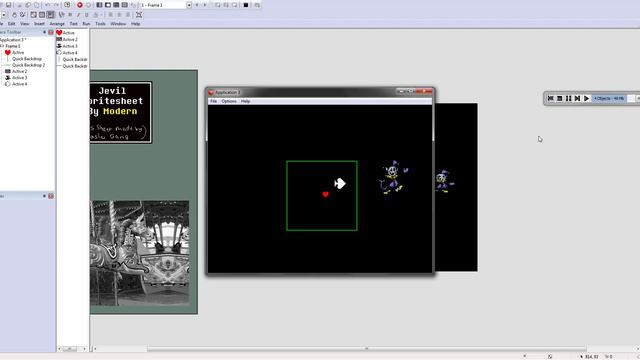The height and width of the screenshot is (360, 640).
Task: Select Application 1 in workspace tree
Action: click(13, 40)
